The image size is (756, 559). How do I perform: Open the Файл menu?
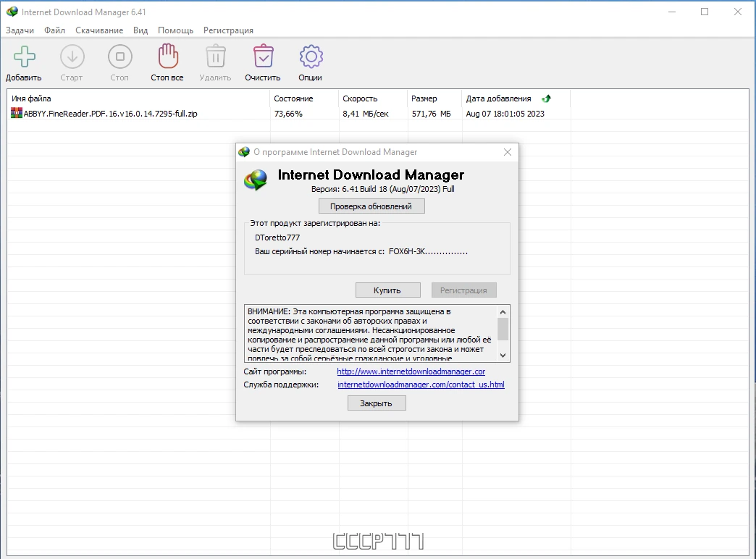[x=54, y=30]
